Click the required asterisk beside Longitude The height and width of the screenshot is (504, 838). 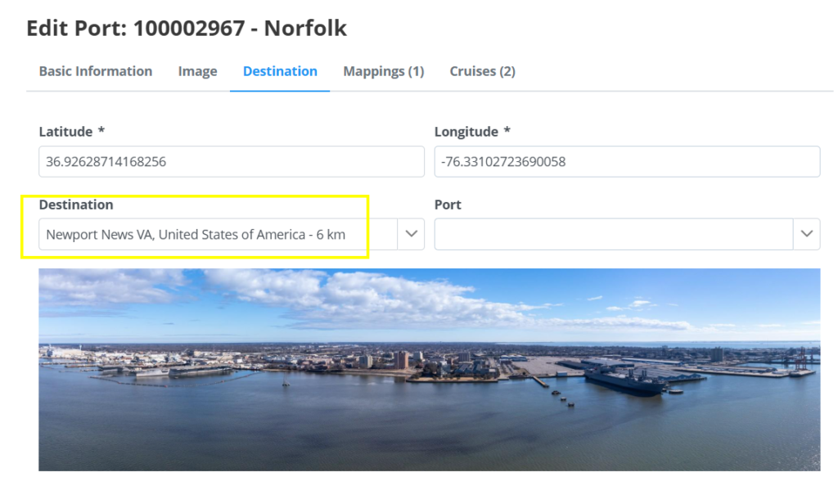(x=507, y=132)
